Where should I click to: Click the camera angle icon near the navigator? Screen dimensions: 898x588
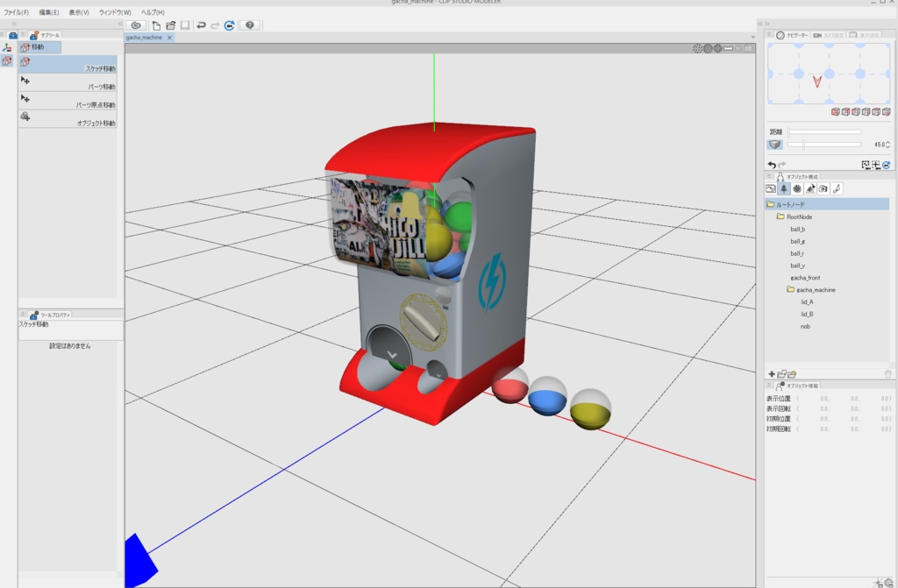(817, 34)
